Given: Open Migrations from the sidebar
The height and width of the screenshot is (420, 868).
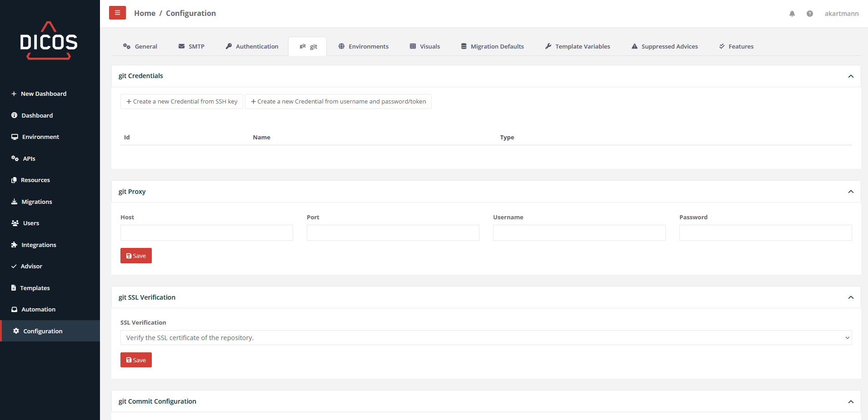Looking at the screenshot, I should click(36, 202).
